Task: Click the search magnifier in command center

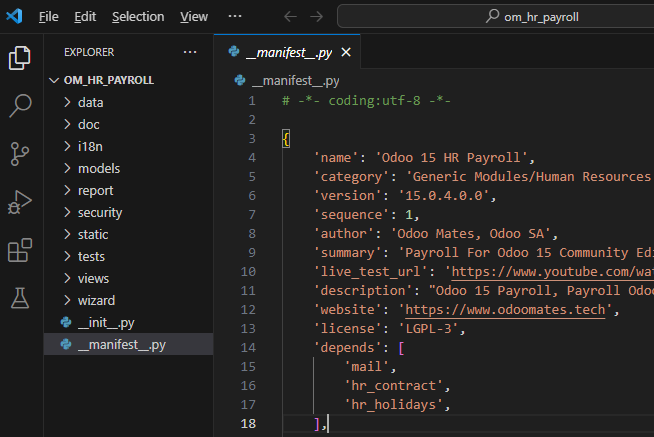Action: tap(492, 16)
